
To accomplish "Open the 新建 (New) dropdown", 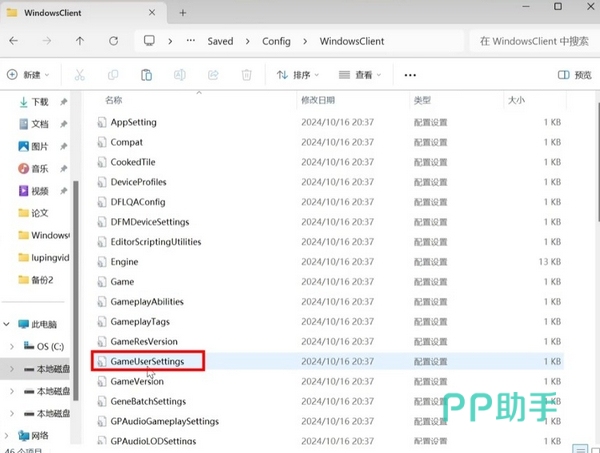I will click(29, 75).
